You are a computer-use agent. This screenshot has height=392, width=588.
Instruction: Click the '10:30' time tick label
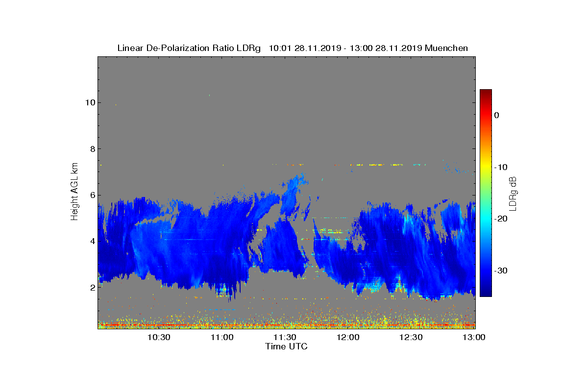coord(159,337)
